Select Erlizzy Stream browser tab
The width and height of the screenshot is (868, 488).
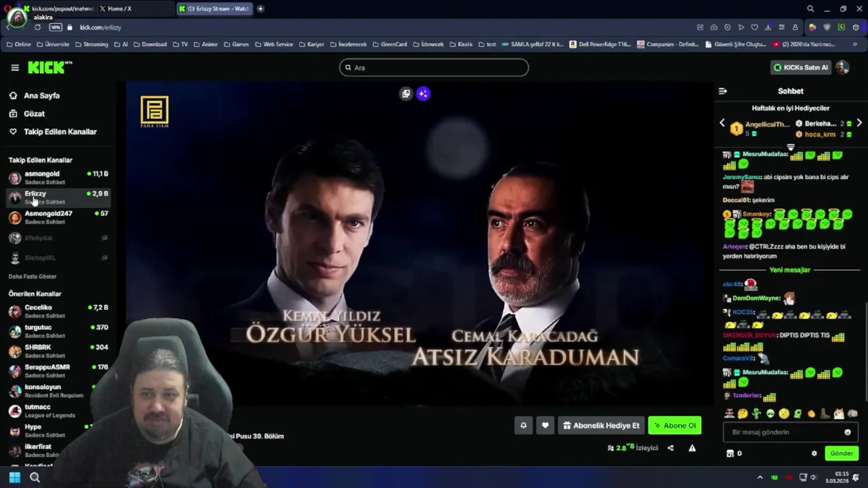215,9
